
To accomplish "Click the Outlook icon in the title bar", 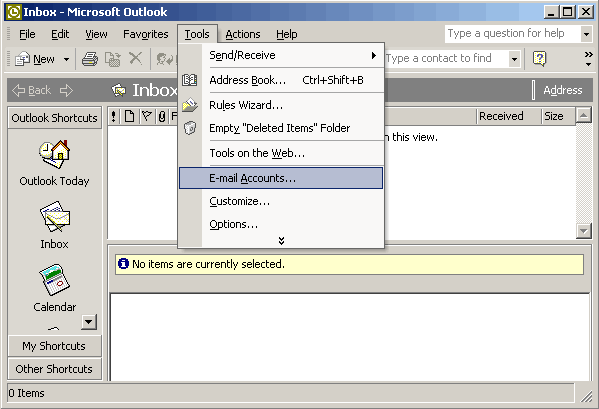I will click(x=14, y=12).
